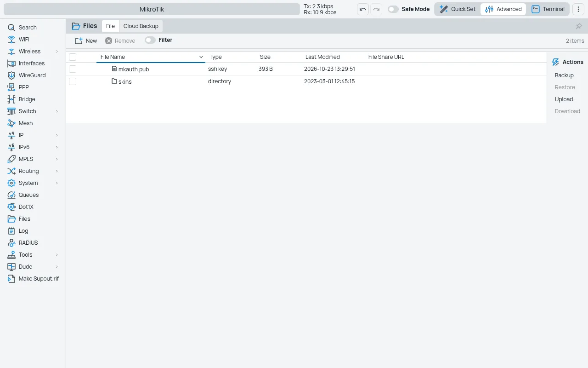This screenshot has width=588, height=368.
Task: Click the RADIUS icon in sidebar
Action: point(11,243)
